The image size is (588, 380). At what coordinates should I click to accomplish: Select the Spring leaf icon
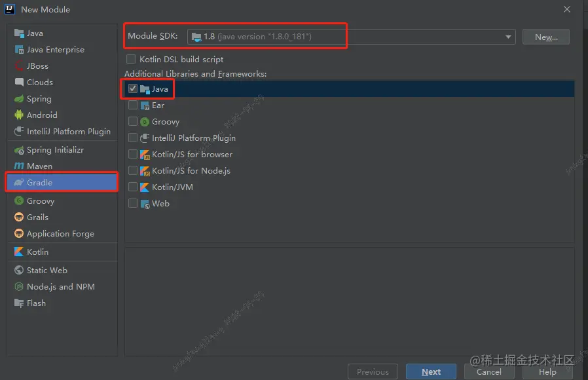pos(19,99)
